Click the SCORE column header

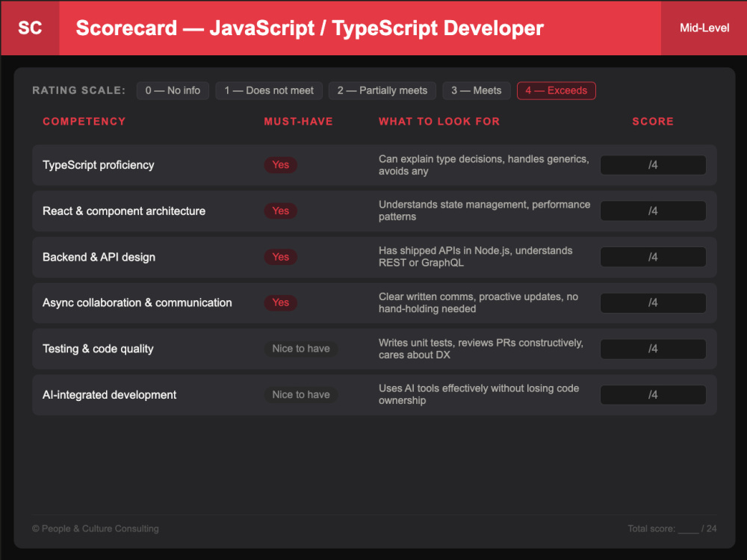(653, 122)
